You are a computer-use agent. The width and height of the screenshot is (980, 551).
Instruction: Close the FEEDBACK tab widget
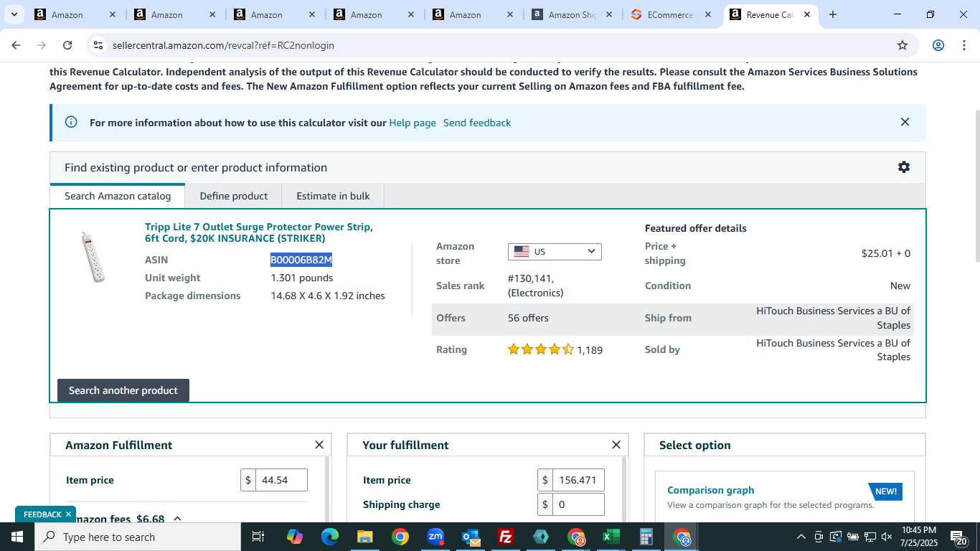point(69,514)
